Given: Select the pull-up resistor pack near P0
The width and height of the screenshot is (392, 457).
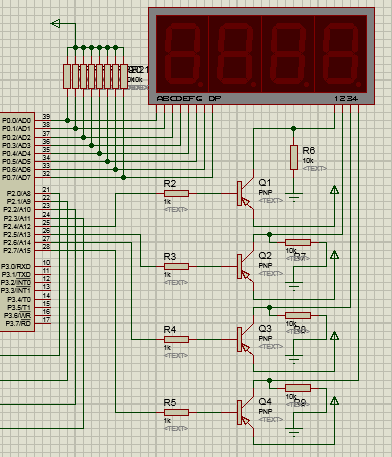Looking at the screenshot, I should [95, 77].
